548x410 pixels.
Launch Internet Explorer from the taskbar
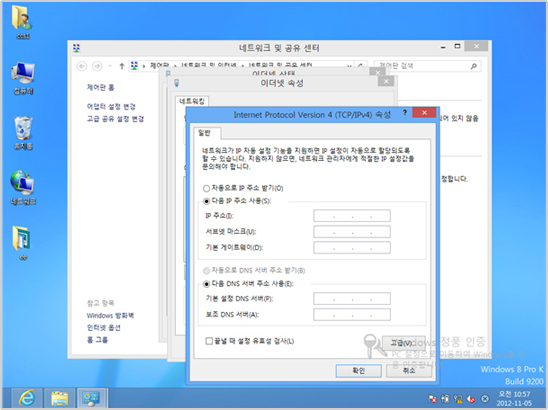[x=27, y=398]
